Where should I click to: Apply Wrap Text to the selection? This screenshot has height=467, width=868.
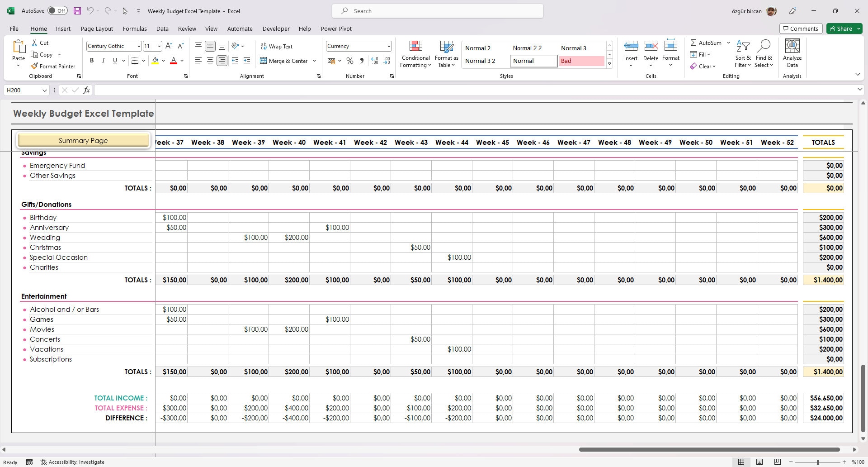coord(277,46)
